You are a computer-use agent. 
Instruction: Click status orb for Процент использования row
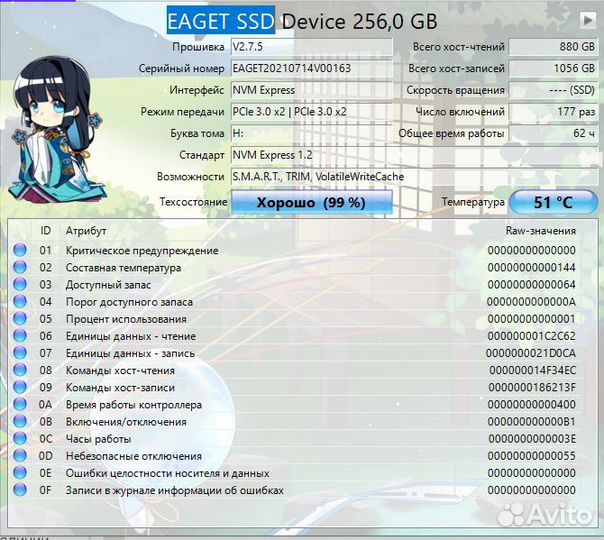[20, 319]
